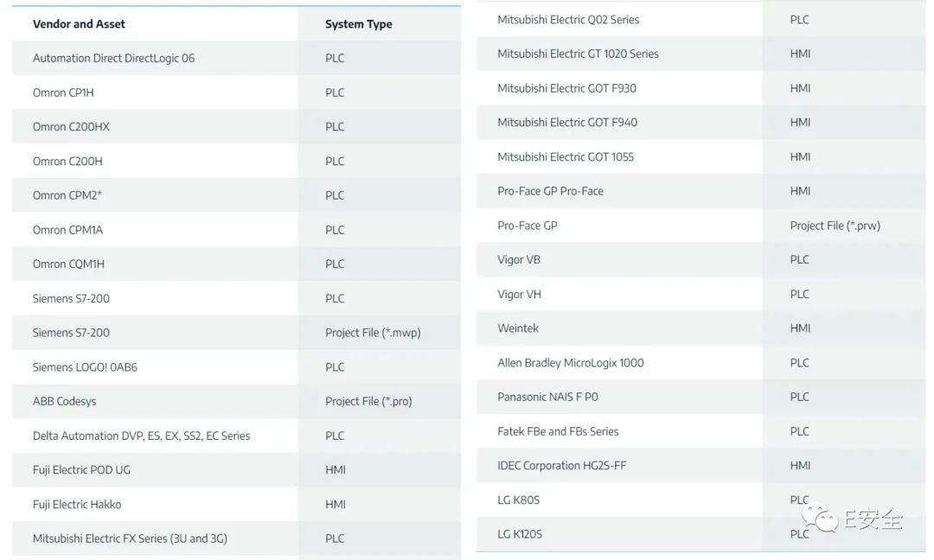This screenshot has width=934, height=560.
Task: Select "Mitsubishi Electric GOT F940" cell
Action: click(567, 122)
